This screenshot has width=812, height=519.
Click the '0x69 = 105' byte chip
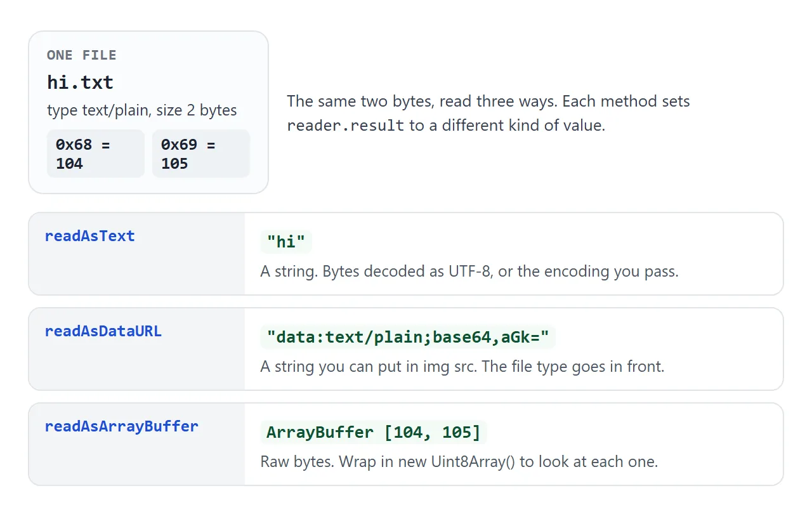(x=201, y=154)
